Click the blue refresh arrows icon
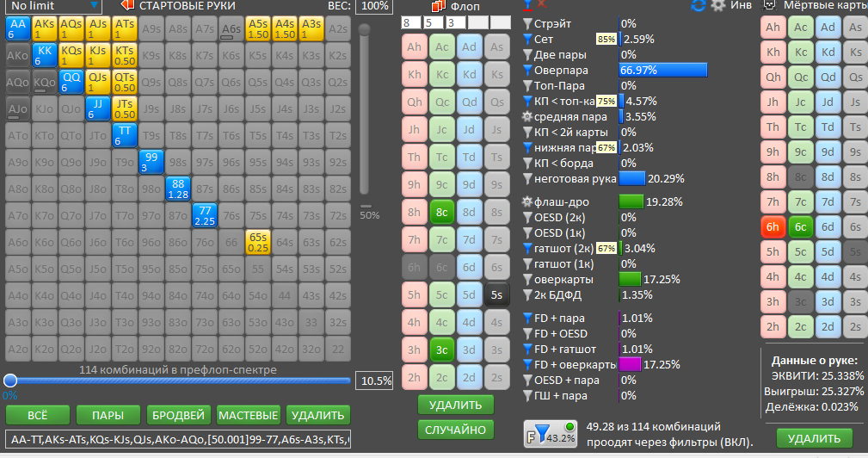Screen dimensions: 868x458 [699, 5]
